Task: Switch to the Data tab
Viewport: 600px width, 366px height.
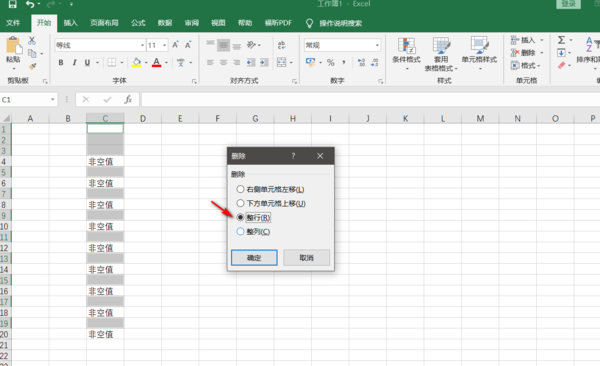Action: (x=165, y=23)
